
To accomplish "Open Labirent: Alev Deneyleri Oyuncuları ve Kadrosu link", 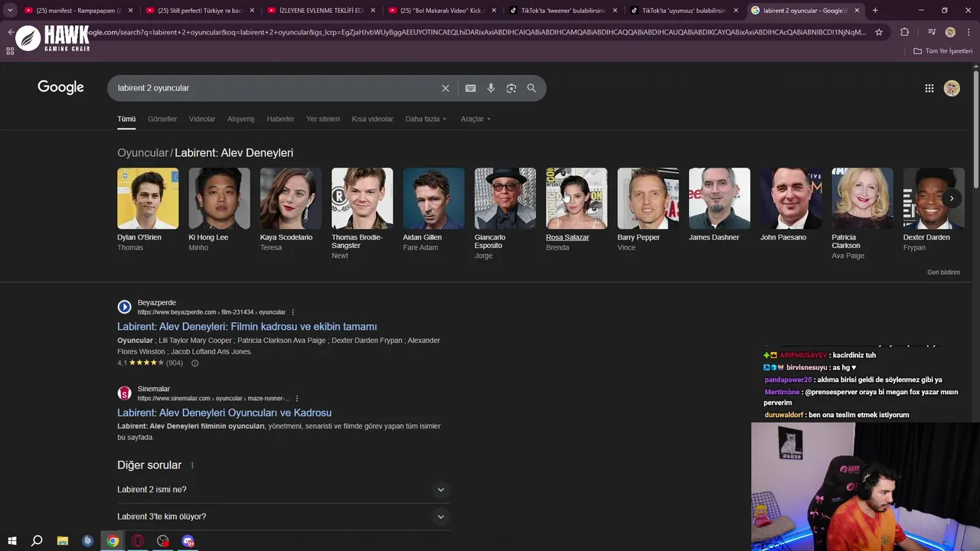I will (224, 412).
